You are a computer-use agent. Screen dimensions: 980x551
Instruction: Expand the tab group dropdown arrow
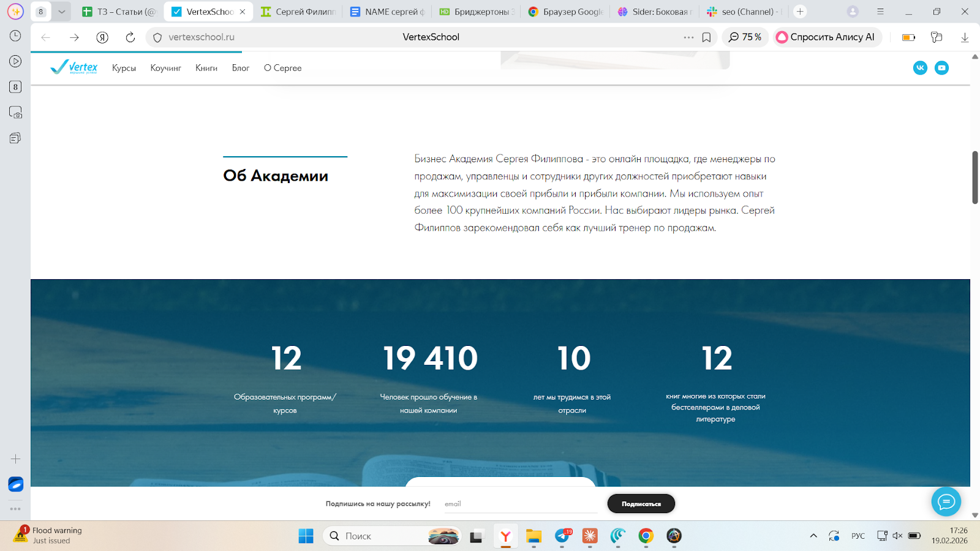click(61, 12)
